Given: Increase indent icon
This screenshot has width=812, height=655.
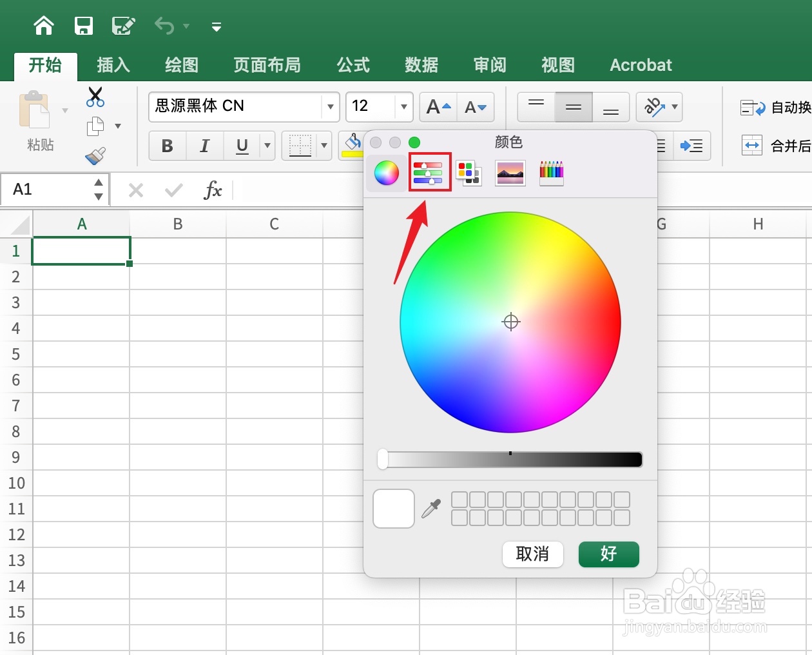Looking at the screenshot, I should pos(692,146).
